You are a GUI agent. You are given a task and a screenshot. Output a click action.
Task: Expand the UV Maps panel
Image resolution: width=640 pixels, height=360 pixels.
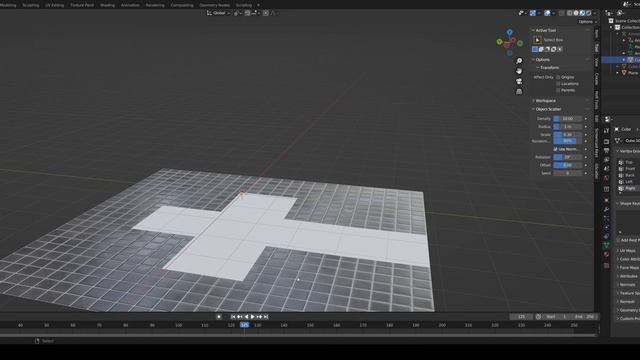click(x=627, y=251)
